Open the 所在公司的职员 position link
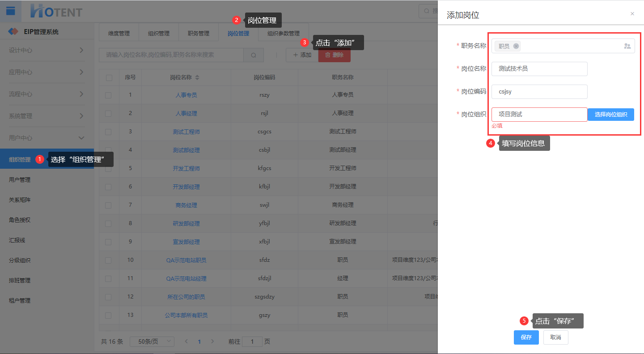Screen dimensions: 644x354 coord(186,297)
